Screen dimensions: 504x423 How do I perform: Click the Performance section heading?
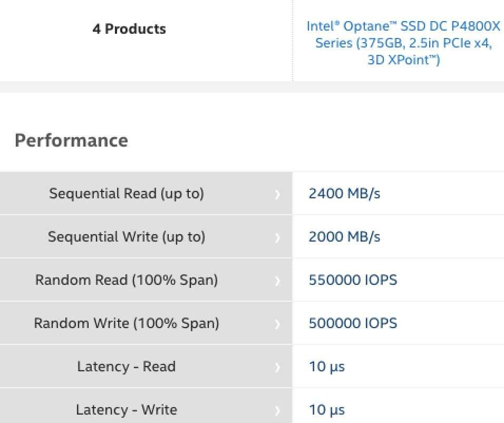[71, 140]
